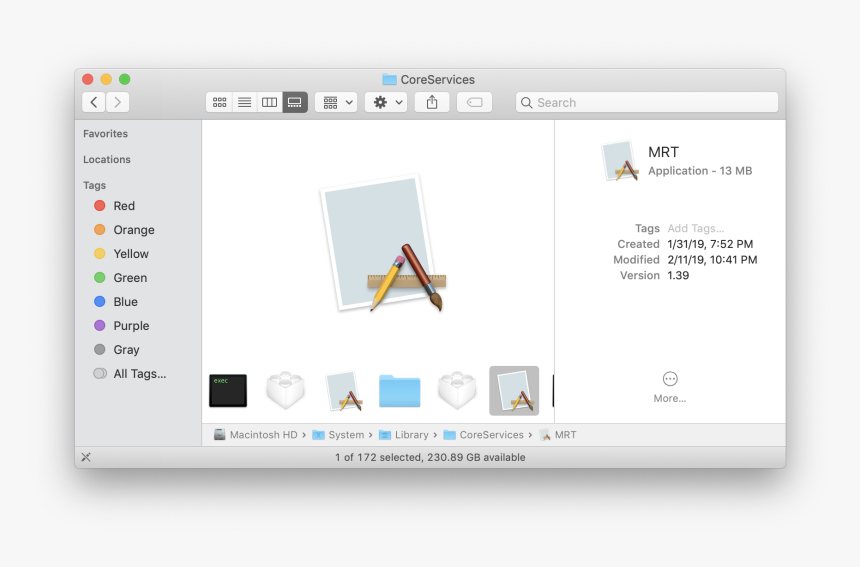
Task: Select the exec terminal thumbnail
Action: [x=228, y=391]
